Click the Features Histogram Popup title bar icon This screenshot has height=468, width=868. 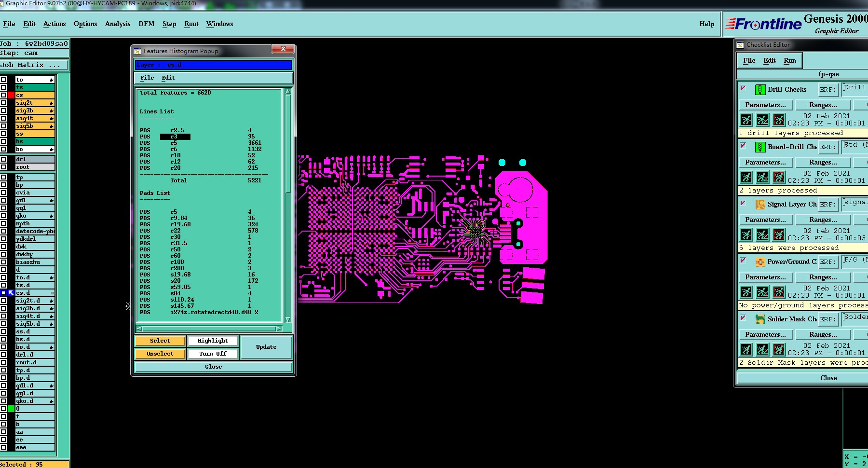(x=137, y=51)
